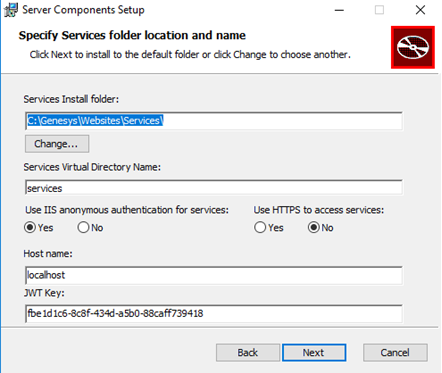This screenshot has width=442, height=373.
Task: Click the 'Server Components Setup' window title
Action: click(x=83, y=10)
